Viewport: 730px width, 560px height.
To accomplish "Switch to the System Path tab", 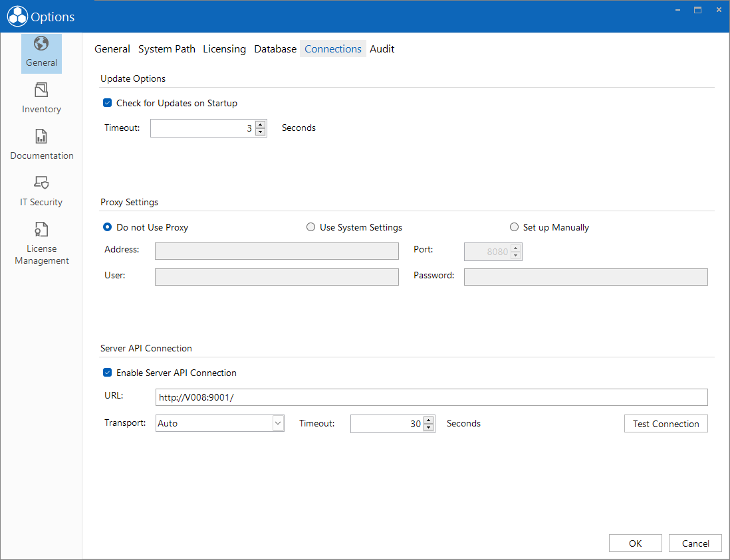I will pyautogui.click(x=167, y=49).
